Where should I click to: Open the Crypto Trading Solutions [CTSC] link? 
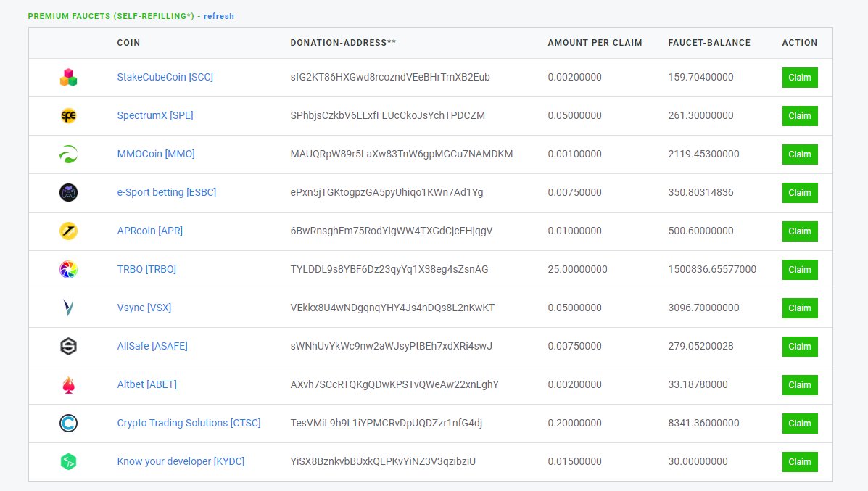[x=189, y=423]
